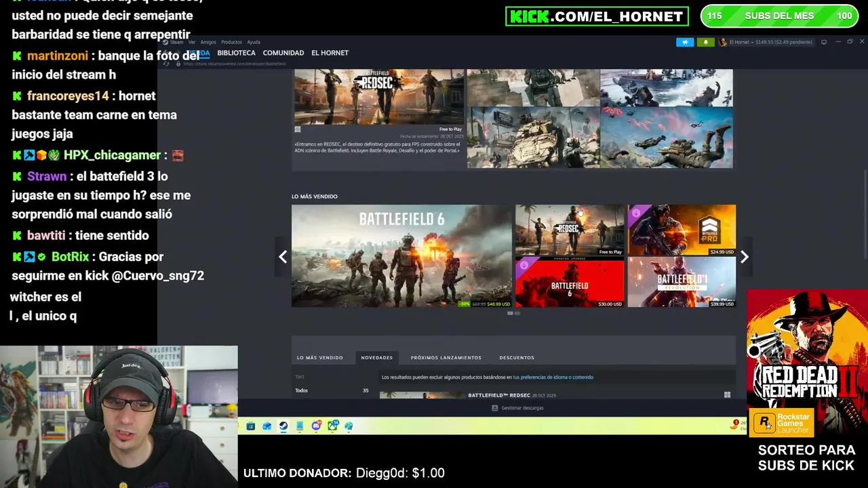Open the Ayuda menu
Viewport: 868px width, 488px height.
click(254, 42)
